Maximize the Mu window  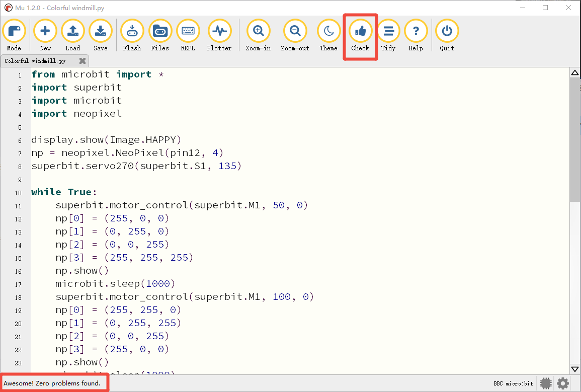point(545,8)
